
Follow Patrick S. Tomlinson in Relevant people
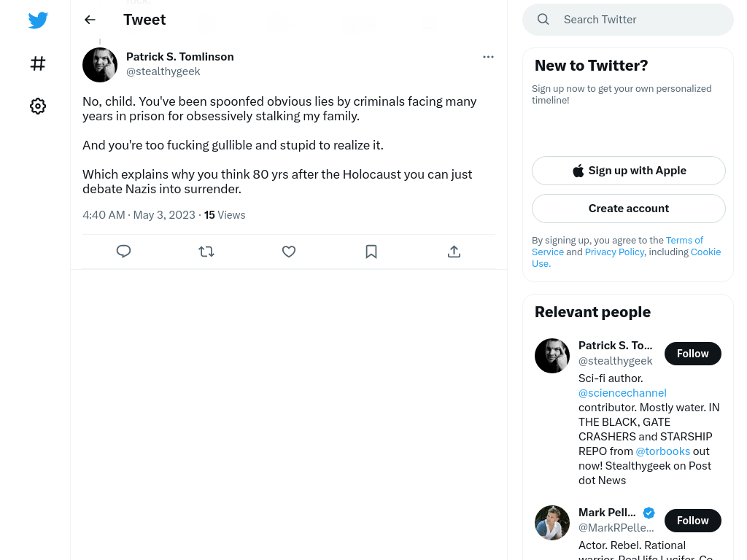pos(693,354)
